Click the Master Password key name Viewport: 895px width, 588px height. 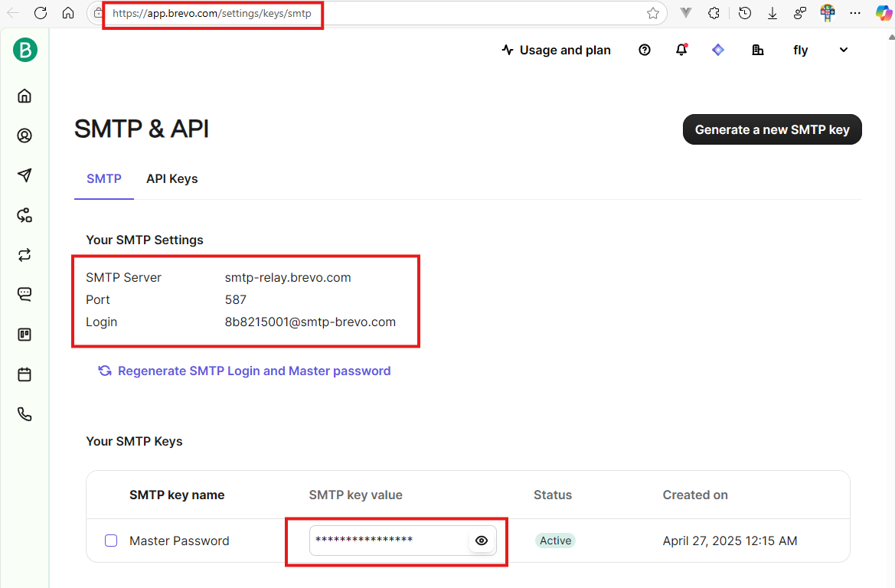(x=179, y=541)
